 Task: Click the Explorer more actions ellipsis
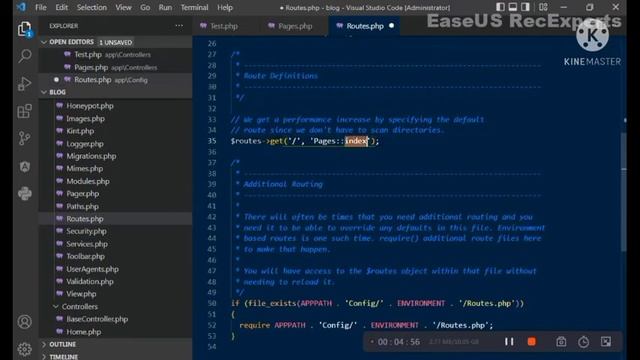[179, 26]
